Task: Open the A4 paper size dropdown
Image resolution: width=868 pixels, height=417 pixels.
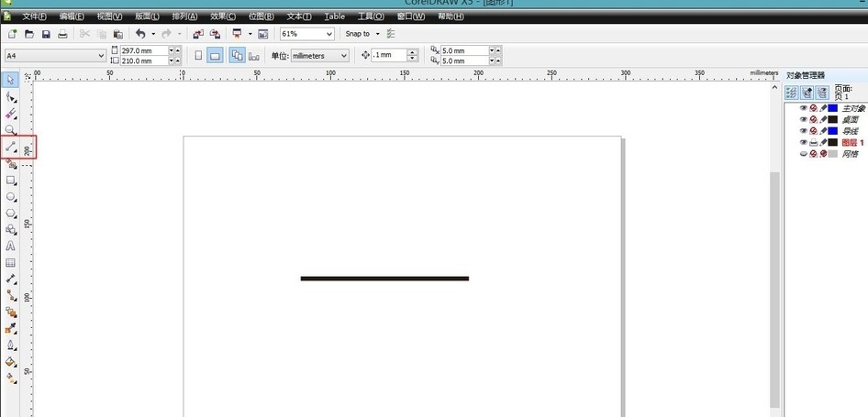Action: [x=55, y=55]
